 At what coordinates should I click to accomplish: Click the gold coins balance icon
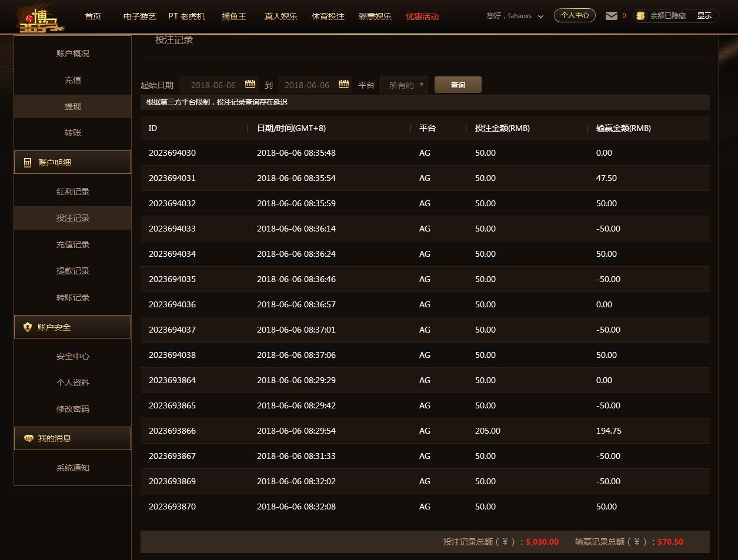pos(640,16)
